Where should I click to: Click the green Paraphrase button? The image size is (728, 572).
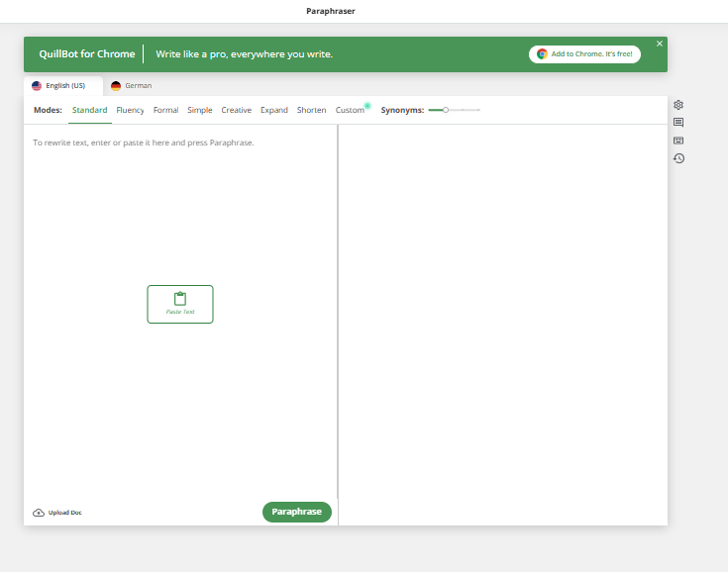[297, 512]
